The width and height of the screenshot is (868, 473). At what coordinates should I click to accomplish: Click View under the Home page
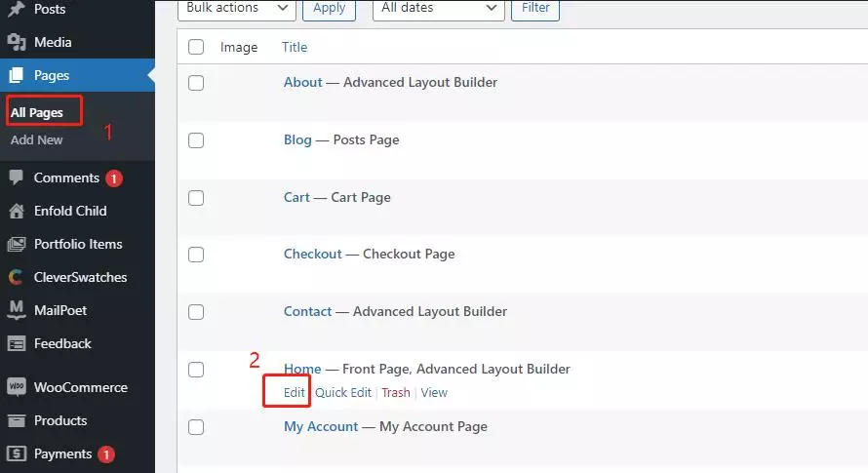click(434, 393)
